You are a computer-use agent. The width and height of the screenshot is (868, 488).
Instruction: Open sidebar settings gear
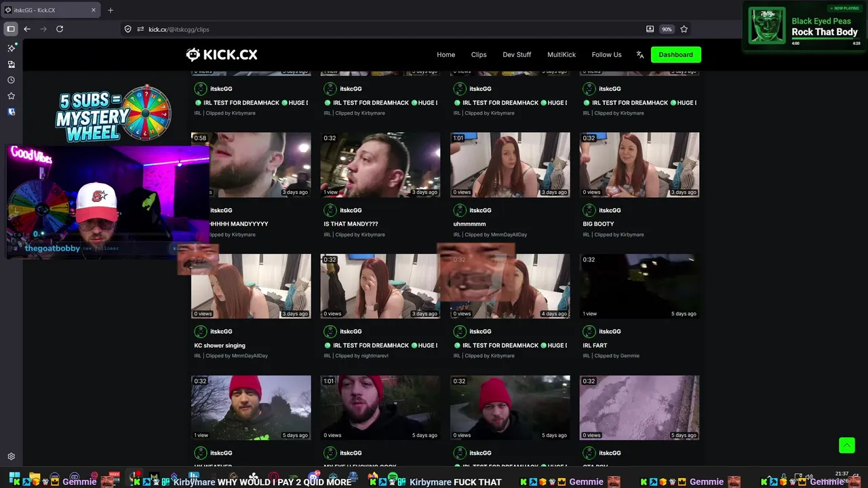tap(11, 457)
